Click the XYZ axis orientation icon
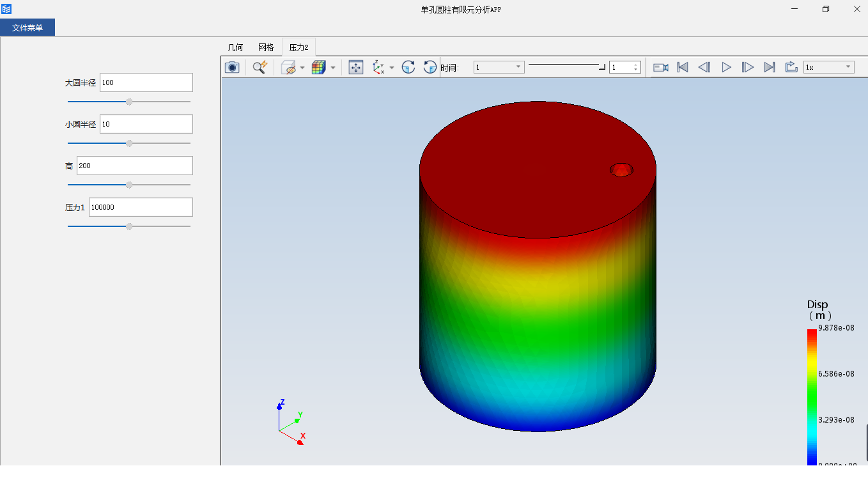The height and width of the screenshot is (498, 868). (x=378, y=67)
